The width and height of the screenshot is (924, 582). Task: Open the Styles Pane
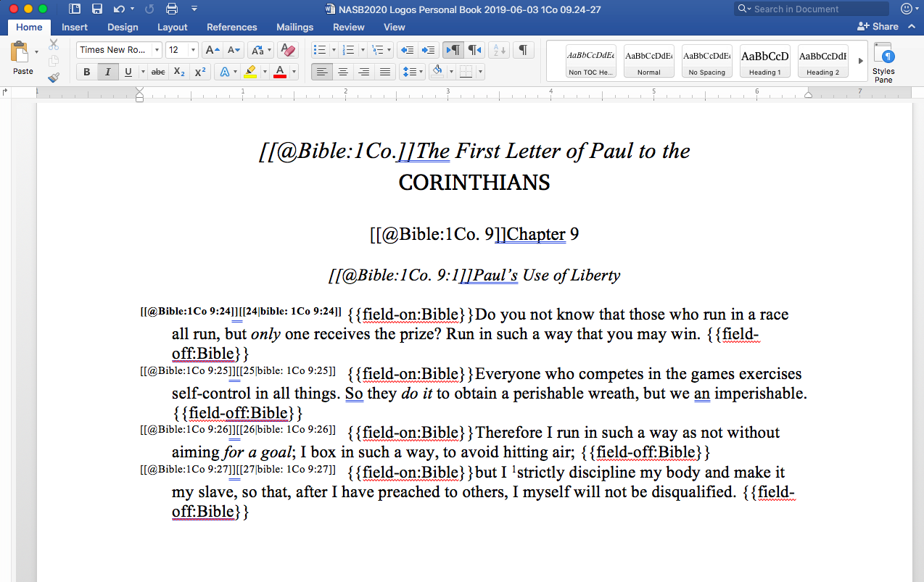883,62
